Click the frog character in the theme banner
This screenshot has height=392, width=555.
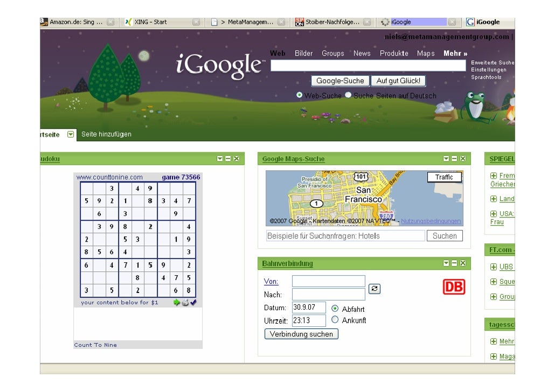click(475, 106)
